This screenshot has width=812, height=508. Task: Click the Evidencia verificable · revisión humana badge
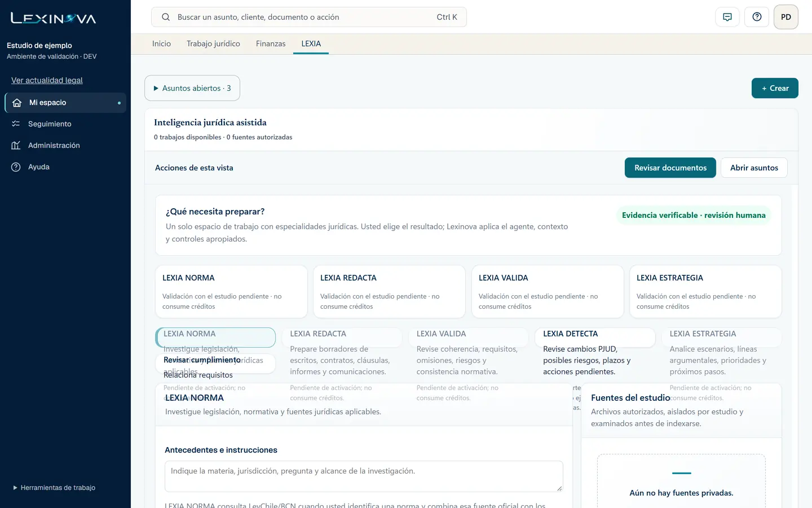click(694, 215)
